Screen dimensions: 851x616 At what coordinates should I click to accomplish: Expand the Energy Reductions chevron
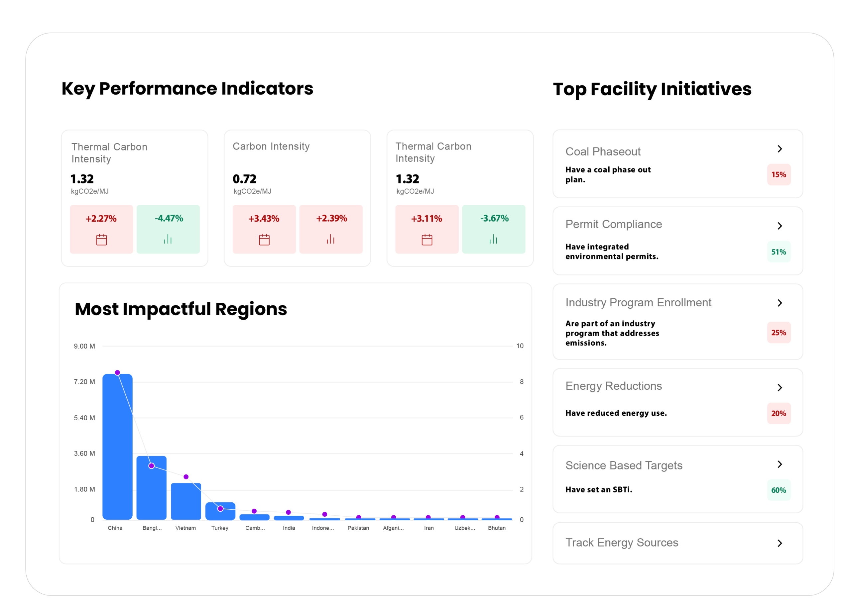pos(780,388)
